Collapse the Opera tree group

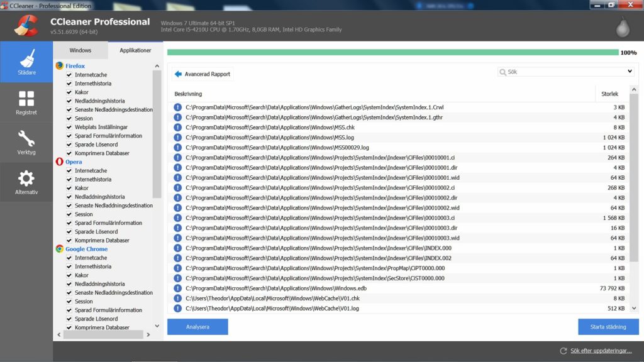[x=74, y=162]
